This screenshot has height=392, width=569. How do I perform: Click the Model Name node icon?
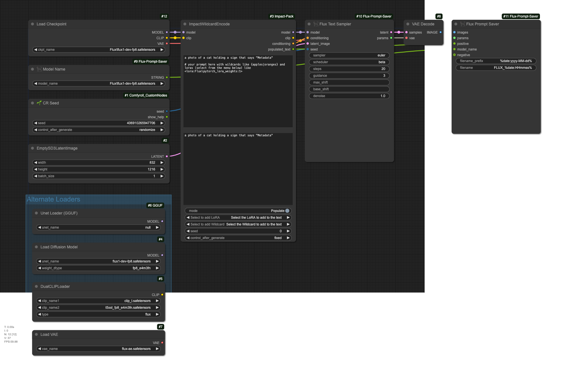click(39, 69)
